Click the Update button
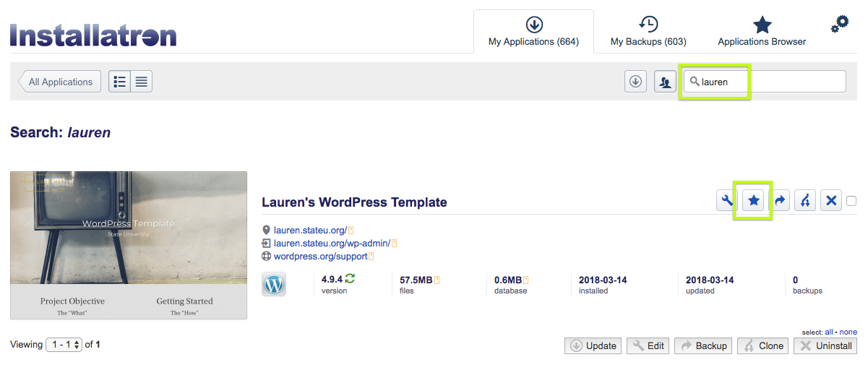 pos(593,345)
